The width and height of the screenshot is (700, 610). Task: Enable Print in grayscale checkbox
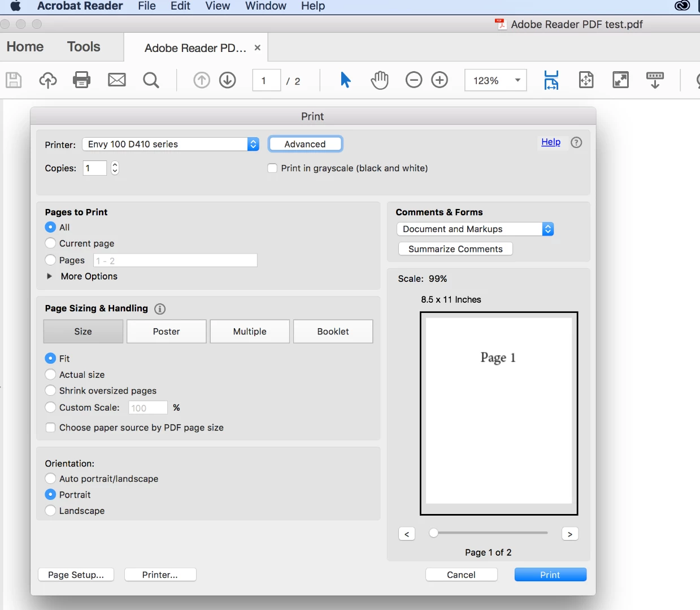coord(272,168)
